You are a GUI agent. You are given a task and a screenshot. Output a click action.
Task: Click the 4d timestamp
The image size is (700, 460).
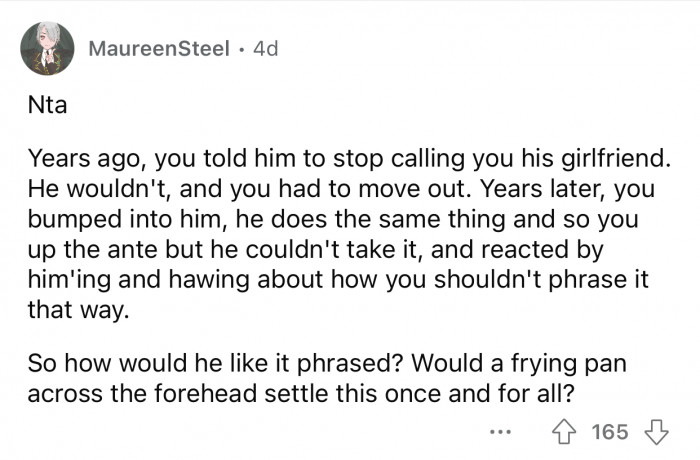click(x=266, y=49)
